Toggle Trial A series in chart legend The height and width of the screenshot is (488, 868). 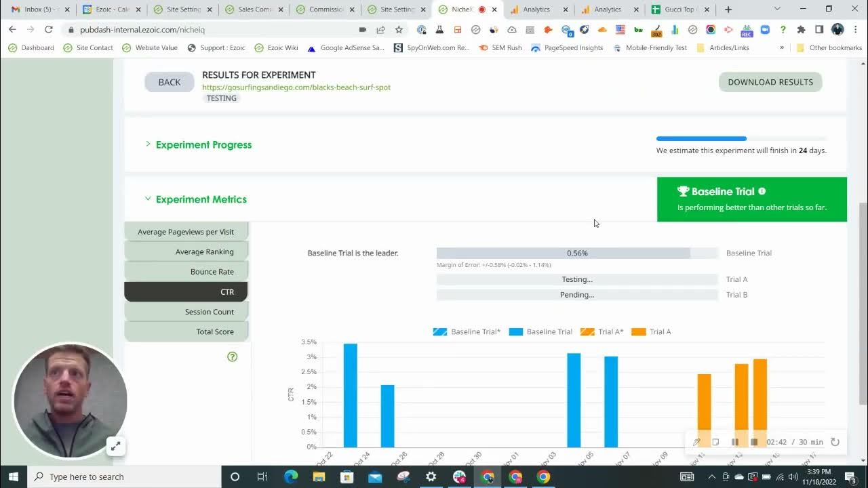click(x=652, y=331)
